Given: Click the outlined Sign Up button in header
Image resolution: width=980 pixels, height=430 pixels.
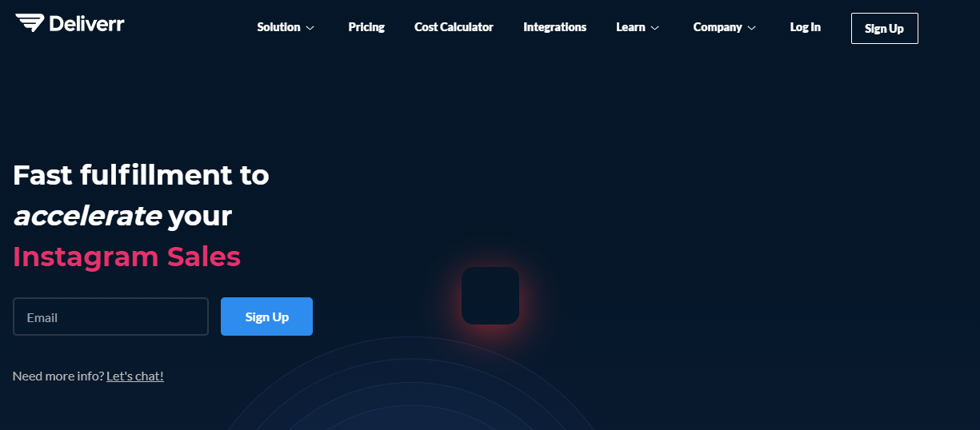Looking at the screenshot, I should click(884, 28).
